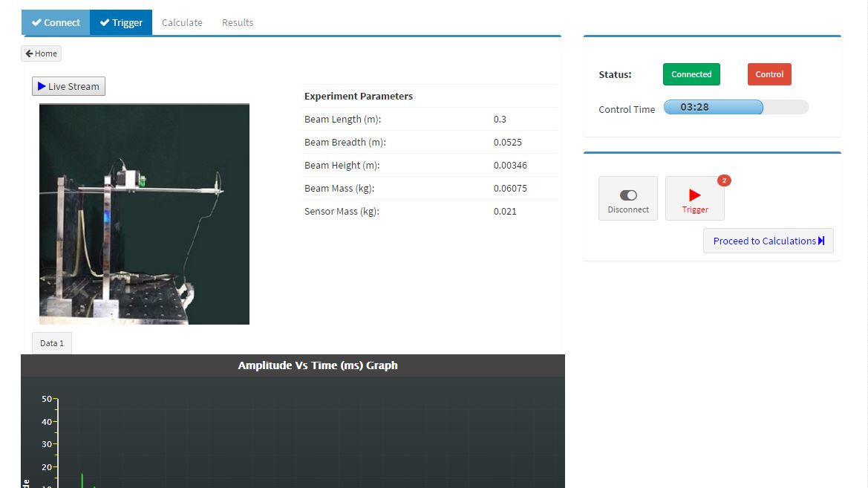868x488 pixels.
Task: Start the Live Stream
Action: [68, 86]
